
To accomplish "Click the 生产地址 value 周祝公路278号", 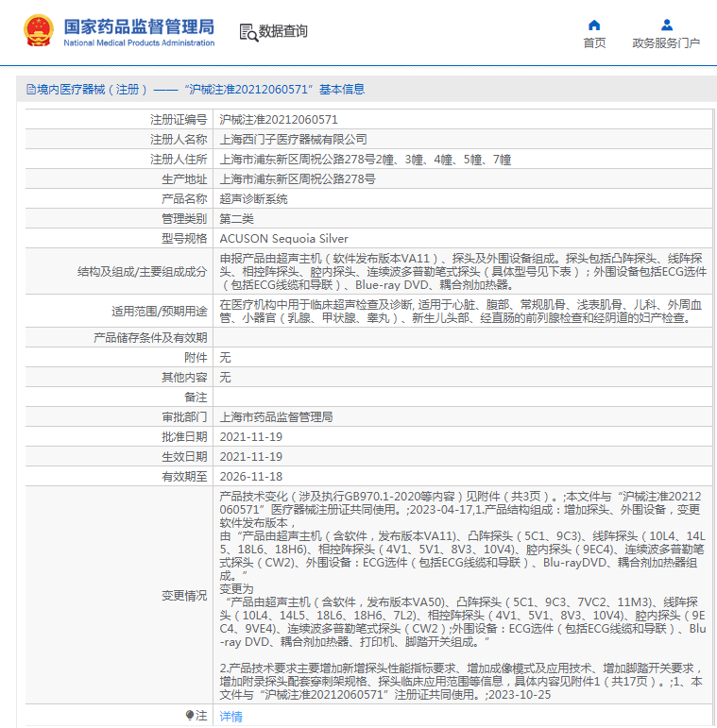I will point(298,178).
